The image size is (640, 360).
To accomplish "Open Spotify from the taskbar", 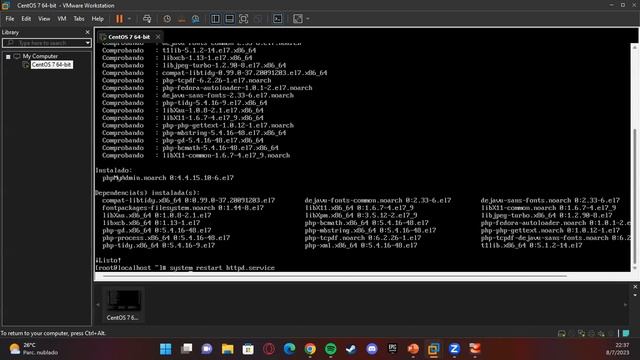I will [331, 349].
